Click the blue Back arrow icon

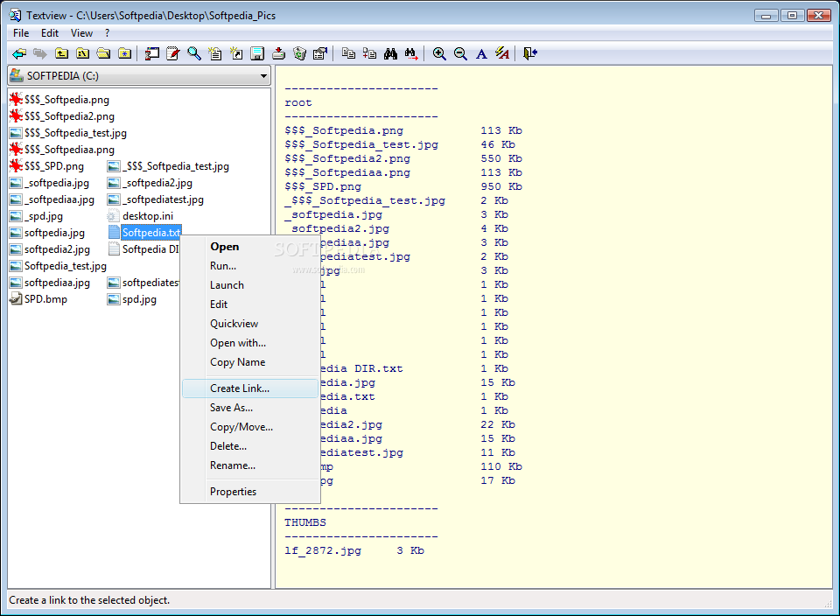(x=19, y=53)
